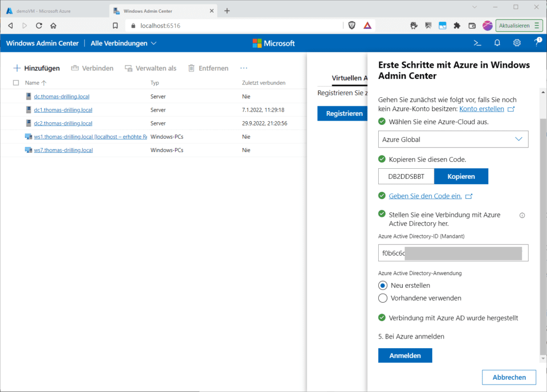The height and width of the screenshot is (392, 547).
Task: Select the Vorhandene verwenden radio button
Action: [382, 298]
